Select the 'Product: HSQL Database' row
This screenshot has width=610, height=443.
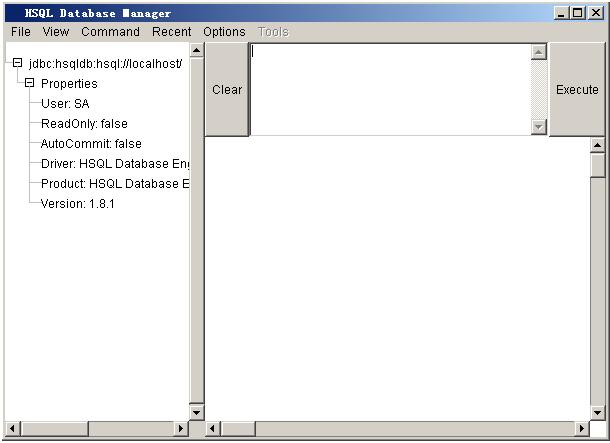click(115, 184)
